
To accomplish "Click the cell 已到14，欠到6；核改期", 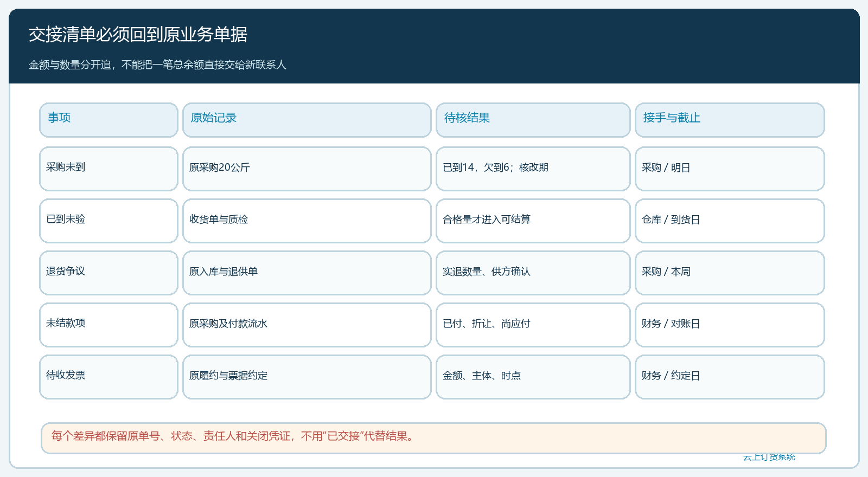I will pyautogui.click(x=533, y=169).
